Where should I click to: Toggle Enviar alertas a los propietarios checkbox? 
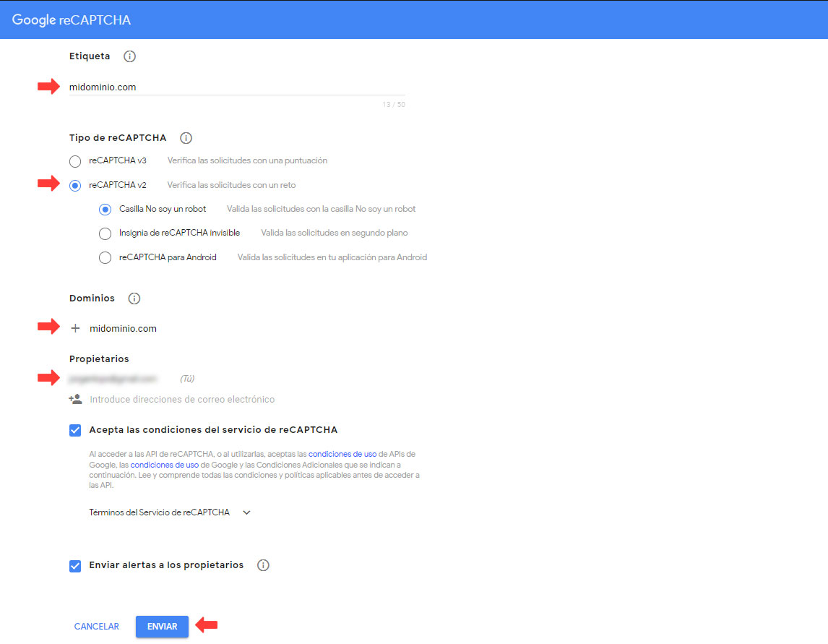[x=75, y=566]
